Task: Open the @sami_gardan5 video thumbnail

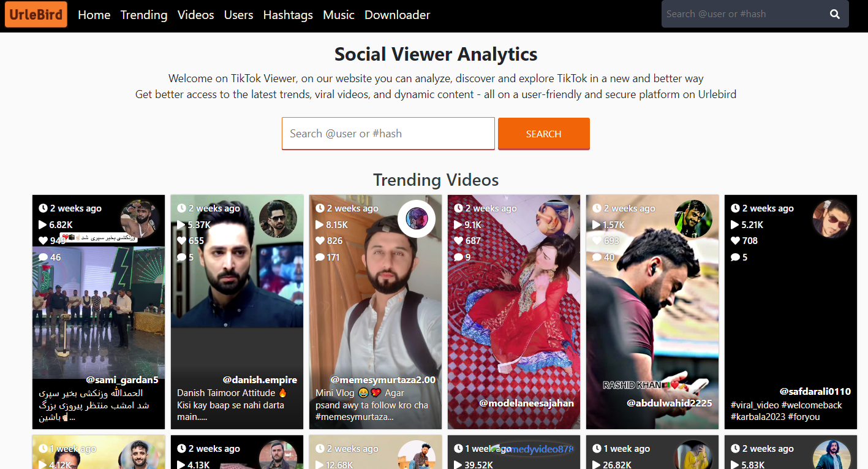Action: (99, 312)
